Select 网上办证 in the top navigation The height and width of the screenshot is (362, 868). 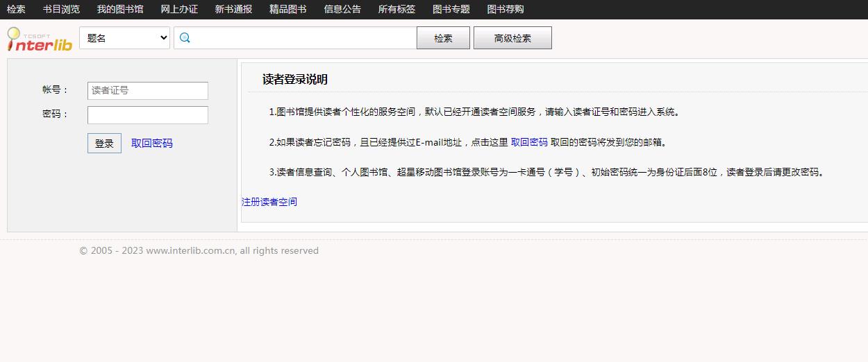point(179,9)
